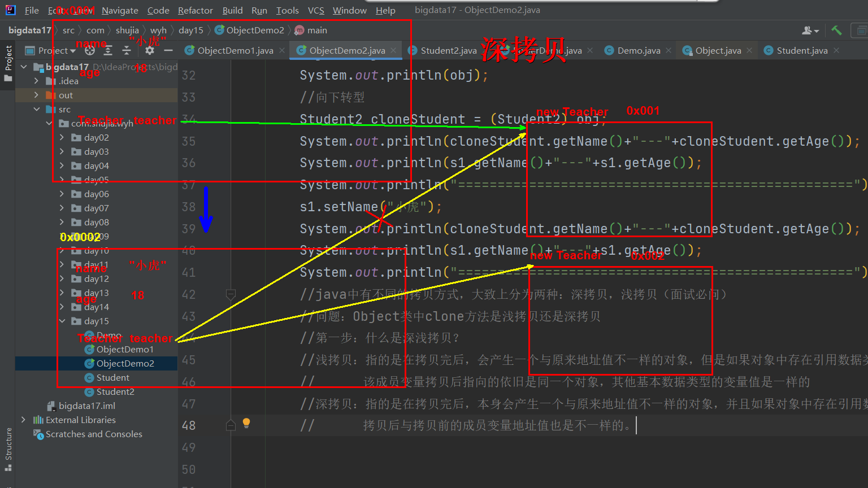This screenshot has height=488, width=868.
Task: Open the Structure tool window side button
Action: [8, 450]
